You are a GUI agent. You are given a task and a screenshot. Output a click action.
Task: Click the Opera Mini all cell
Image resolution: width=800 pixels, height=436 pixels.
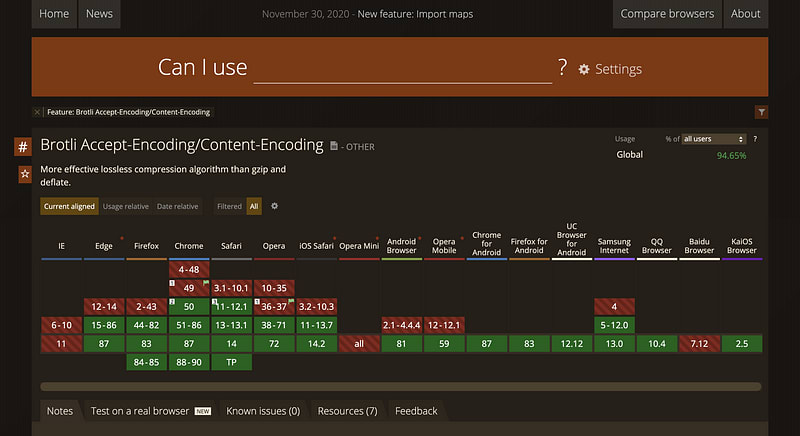click(x=359, y=344)
